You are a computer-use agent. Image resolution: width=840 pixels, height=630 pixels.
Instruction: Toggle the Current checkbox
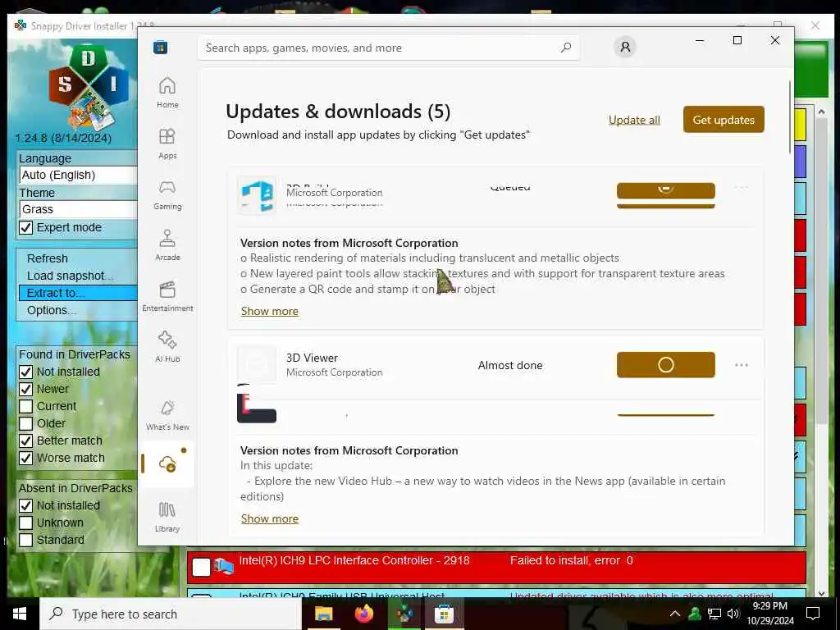25,406
